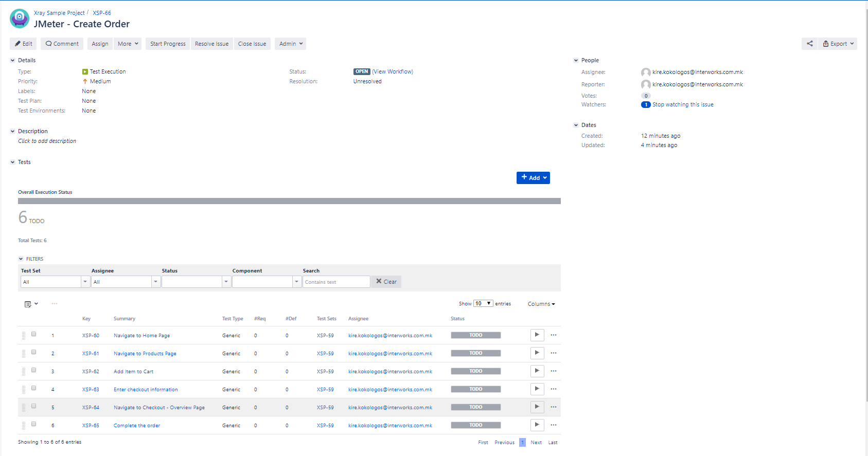The image size is (868, 456).
Task: Click the reporter avatar icon
Action: click(646, 85)
